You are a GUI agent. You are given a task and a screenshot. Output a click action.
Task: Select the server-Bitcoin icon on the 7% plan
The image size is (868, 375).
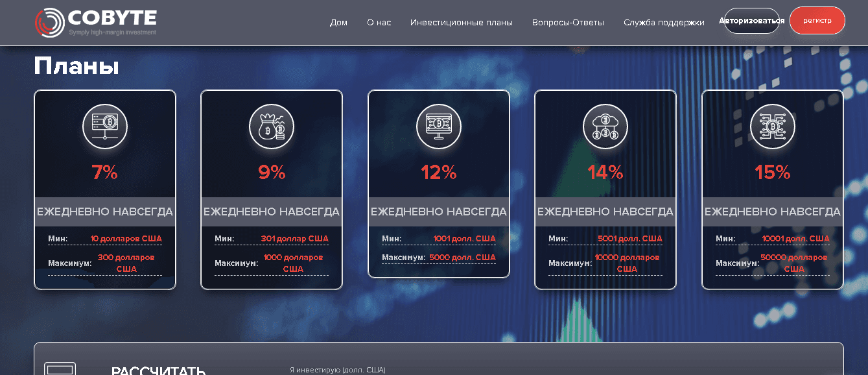coord(104,127)
